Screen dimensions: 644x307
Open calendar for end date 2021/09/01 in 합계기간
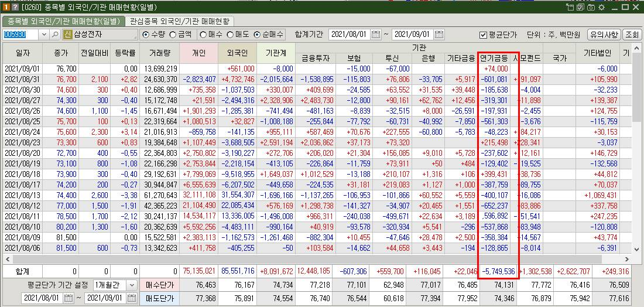point(439,35)
